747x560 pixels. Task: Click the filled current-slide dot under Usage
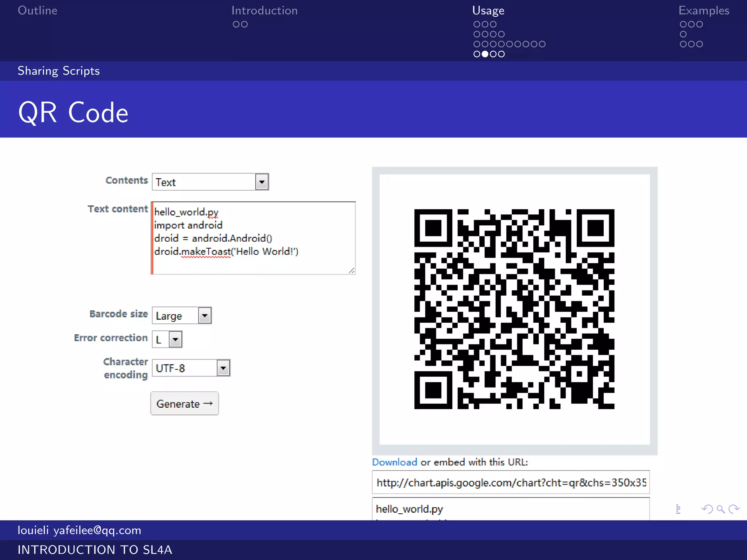click(485, 54)
